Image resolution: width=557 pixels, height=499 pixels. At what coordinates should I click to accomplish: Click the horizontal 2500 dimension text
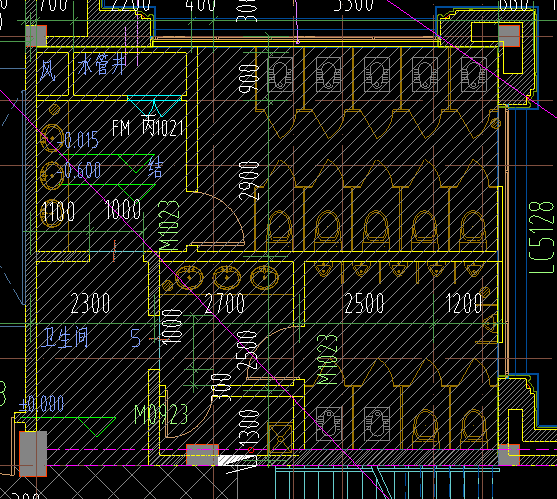[x=364, y=303]
